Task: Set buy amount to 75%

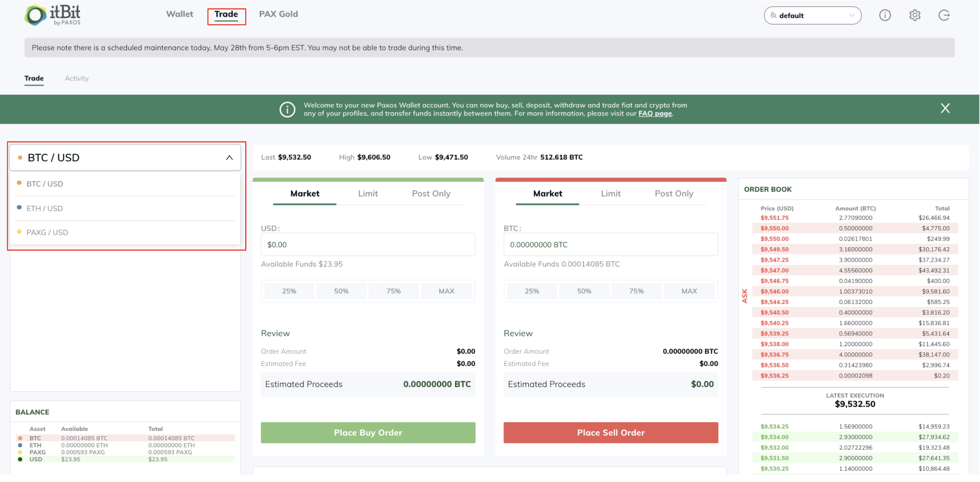Action: pyautogui.click(x=394, y=291)
